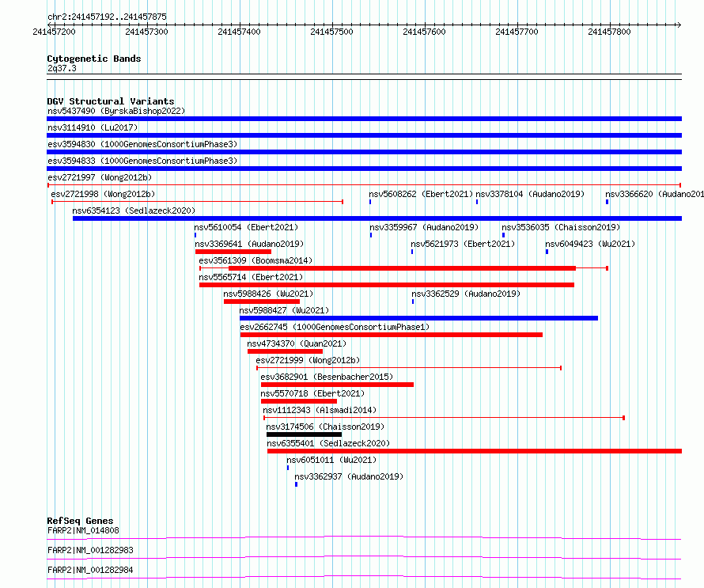704x588 pixels.
Task: Click red bar of nsv5565714
Action: 387,285
